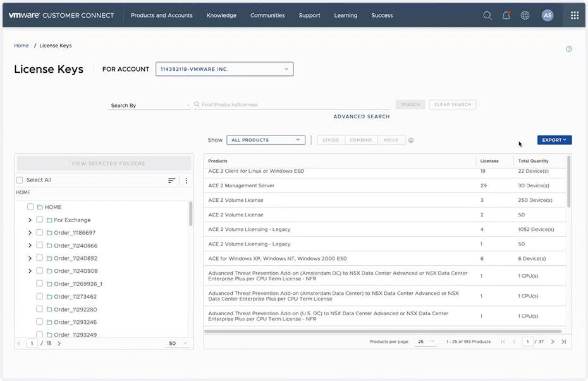Open the Export dropdown button
Viewport: 588px width, 381px height.
pyautogui.click(x=554, y=140)
